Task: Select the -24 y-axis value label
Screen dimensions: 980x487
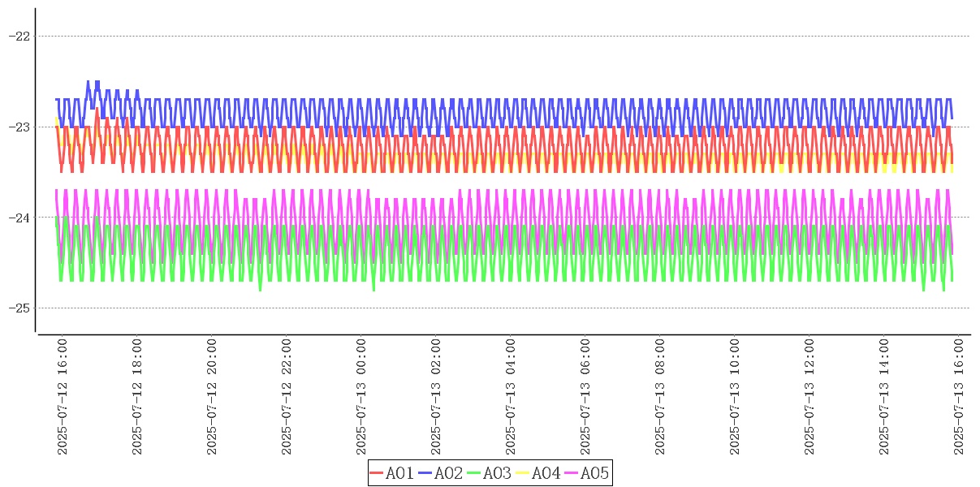Action: click(x=19, y=218)
